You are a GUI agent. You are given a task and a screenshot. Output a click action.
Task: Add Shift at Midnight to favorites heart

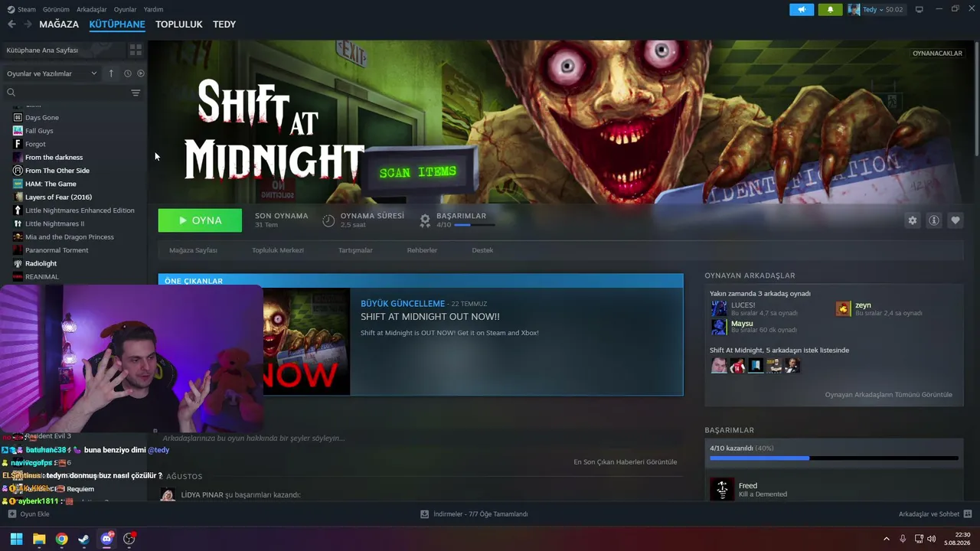click(955, 220)
